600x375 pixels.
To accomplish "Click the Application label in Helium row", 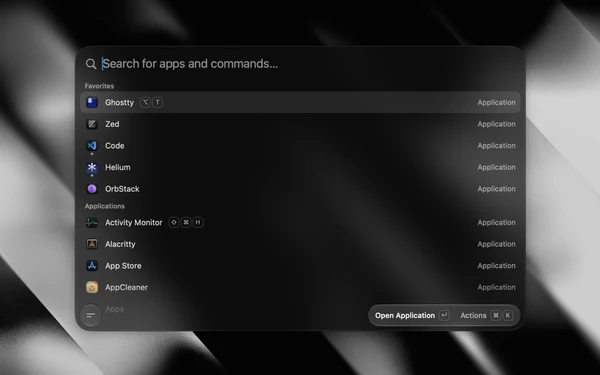I will tap(496, 167).
